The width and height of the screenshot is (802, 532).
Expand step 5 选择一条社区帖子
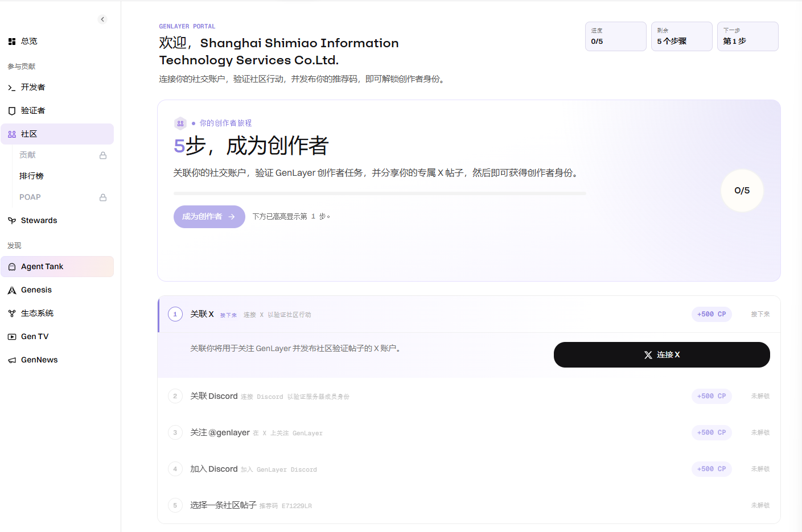click(x=469, y=505)
